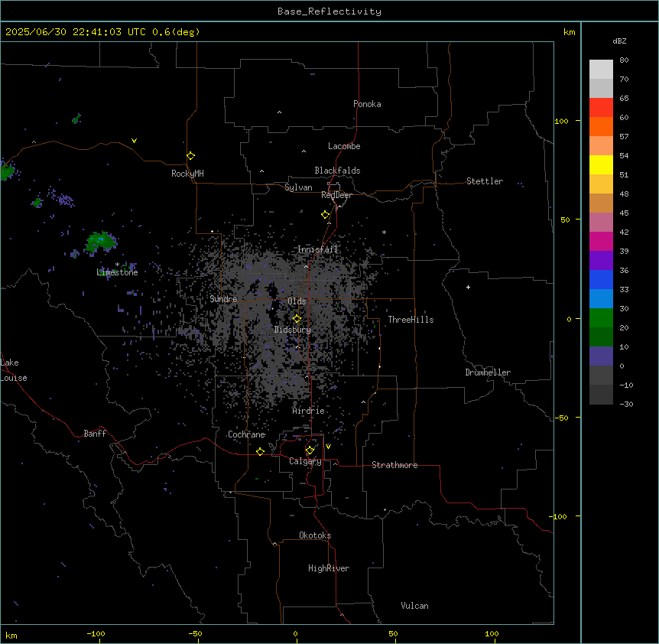Screen dimensions: 659x644
Task: Click the yellow V marker northwest of RockyMH
Action: coord(134,141)
